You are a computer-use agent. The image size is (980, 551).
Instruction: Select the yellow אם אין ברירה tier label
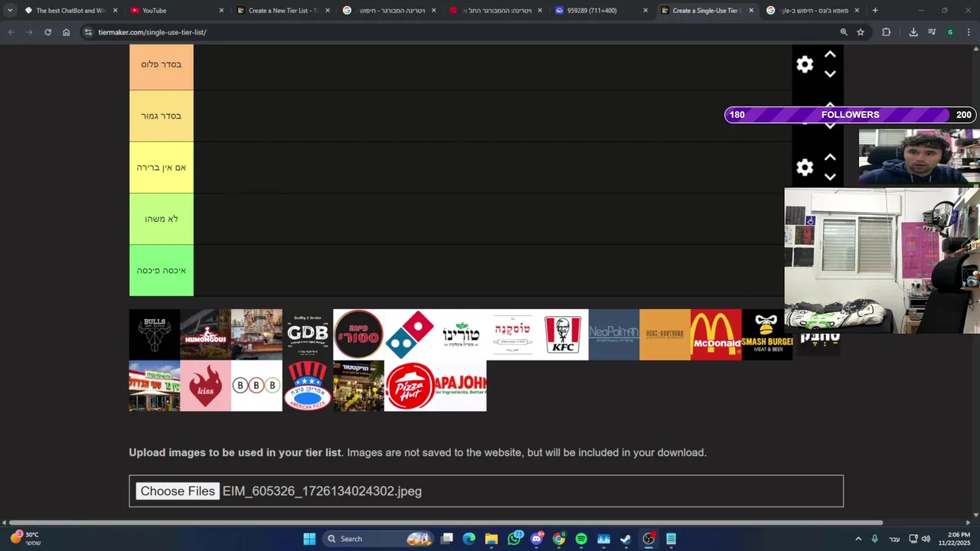[x=162, y=168]
